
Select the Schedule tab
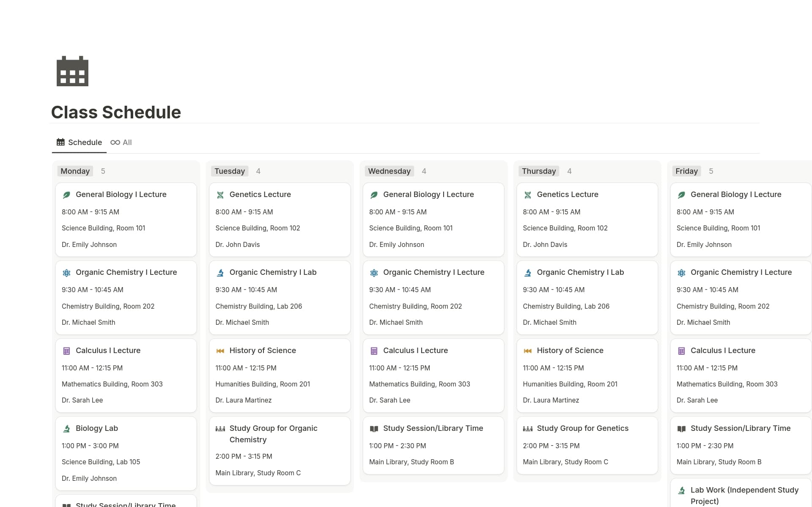[x=79, y=143]
